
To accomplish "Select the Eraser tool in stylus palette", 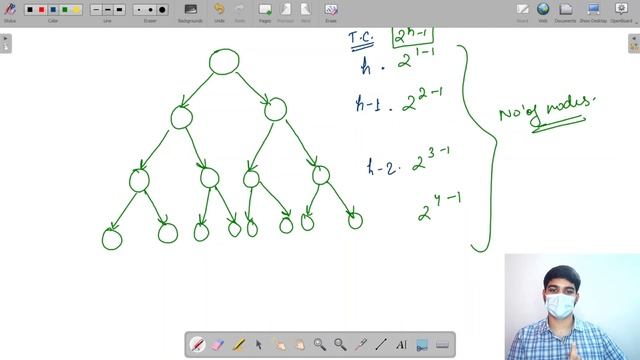I will click(x=218, y=345).
